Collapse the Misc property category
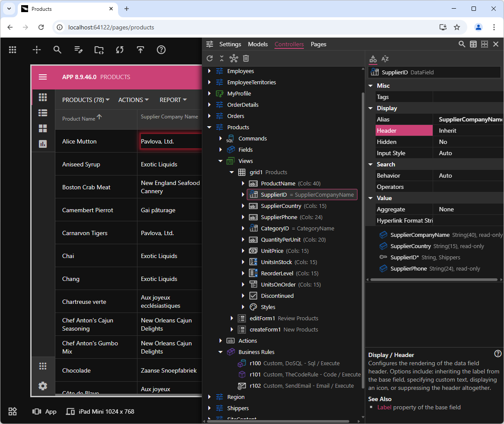This screenshot has width=504, height=424. pos(370,86)
